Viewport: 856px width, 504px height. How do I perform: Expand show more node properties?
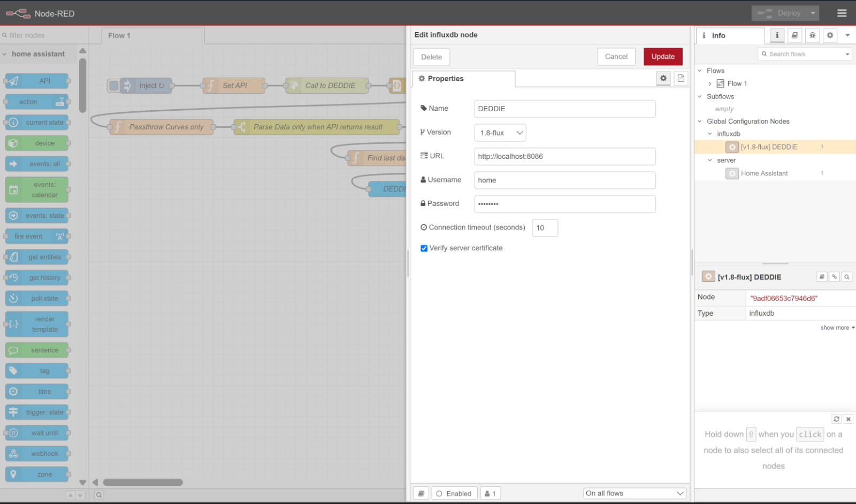(x=837, y=327)
